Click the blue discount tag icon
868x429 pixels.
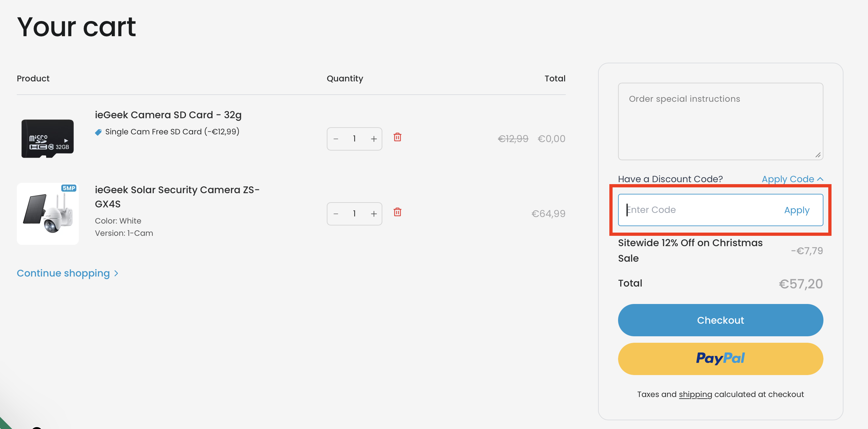(x=98, y=132)
